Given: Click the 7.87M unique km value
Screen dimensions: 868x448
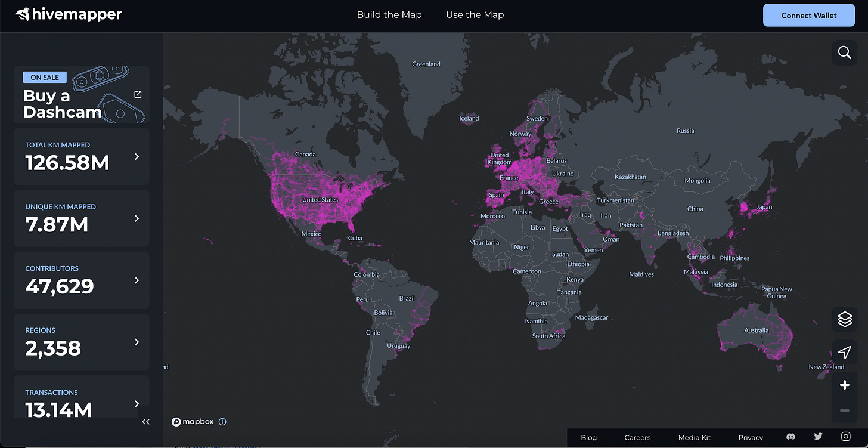Looking at the screenshot, I should coord(57,225).
